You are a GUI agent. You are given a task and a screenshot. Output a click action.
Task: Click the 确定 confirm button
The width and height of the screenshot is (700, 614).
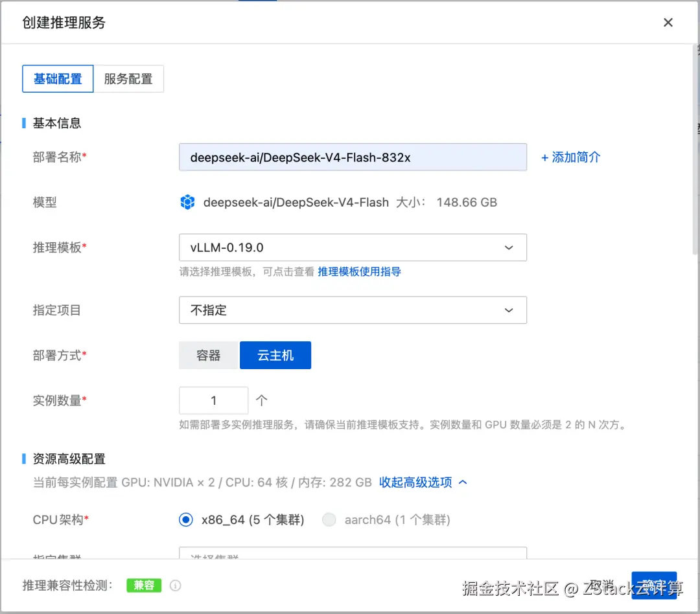point(655,584)
